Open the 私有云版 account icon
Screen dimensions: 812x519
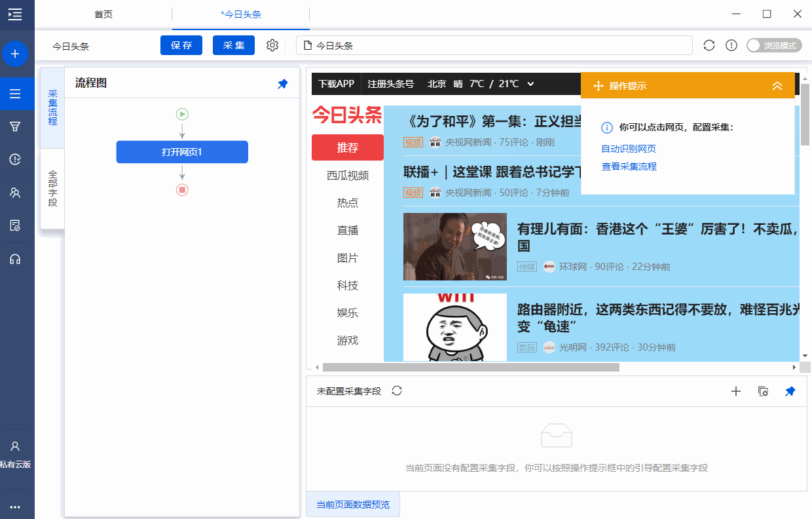point(15,446)
